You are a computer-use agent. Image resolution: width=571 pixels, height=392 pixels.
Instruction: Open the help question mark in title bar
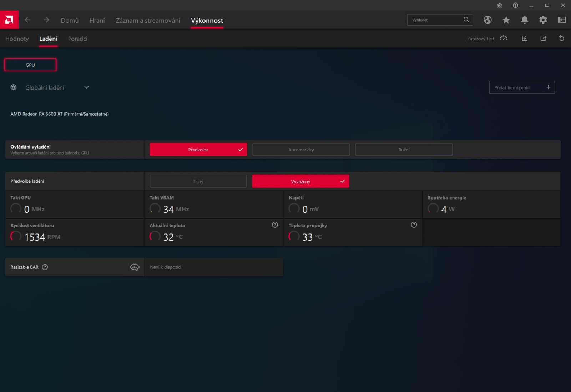click(515, 5)
